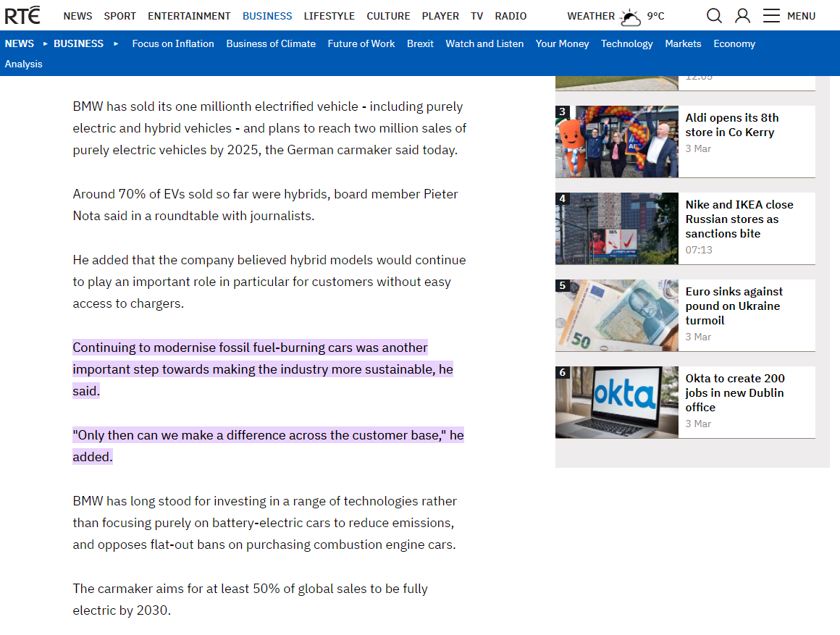
Task: Click the '50% of global sales' paragraph
Action: [250, 599]
